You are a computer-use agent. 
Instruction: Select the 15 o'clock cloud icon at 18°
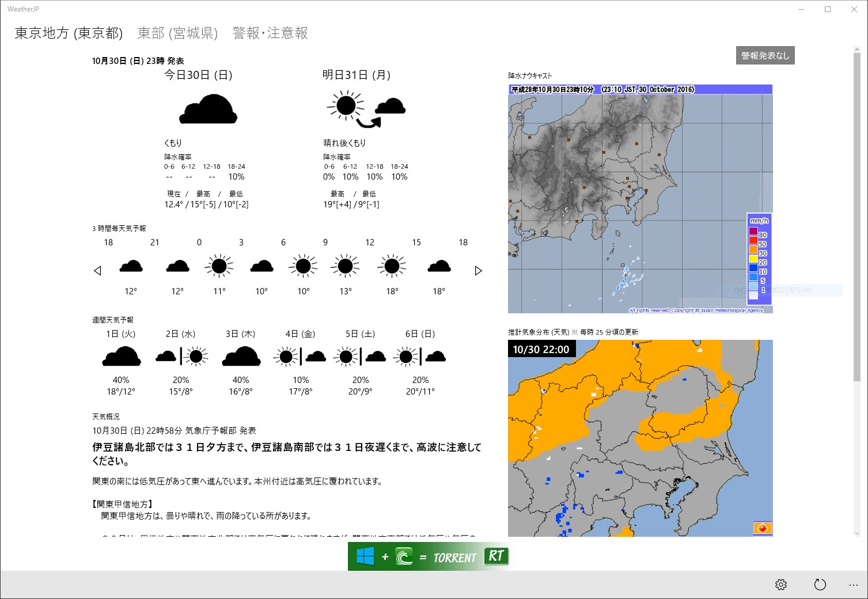[x=439, y=266]
